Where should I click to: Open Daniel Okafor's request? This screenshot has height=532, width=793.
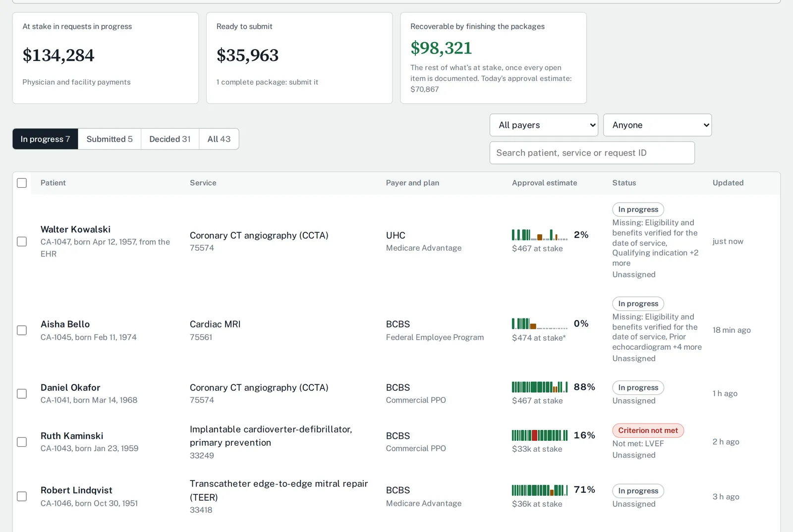(x=70, y=387)
